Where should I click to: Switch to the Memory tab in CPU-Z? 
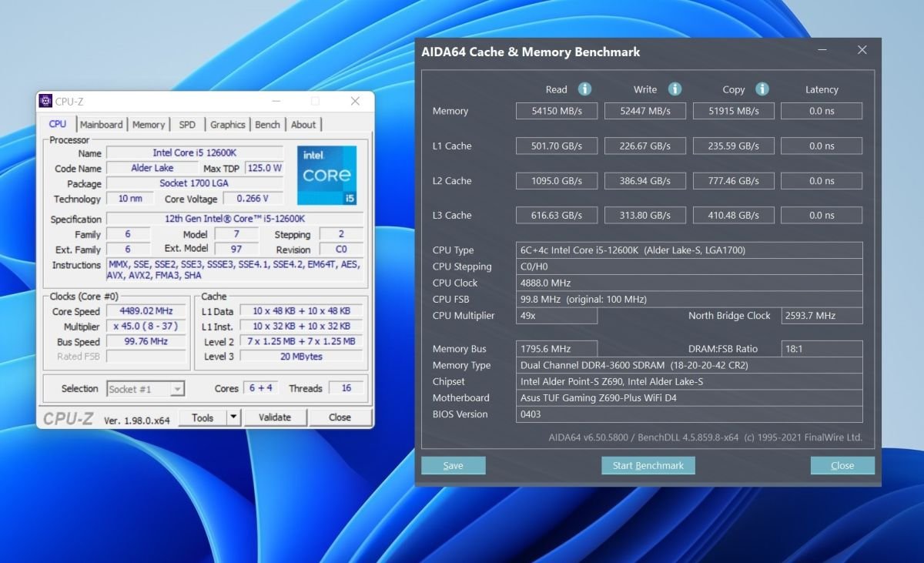coord(148,124)
